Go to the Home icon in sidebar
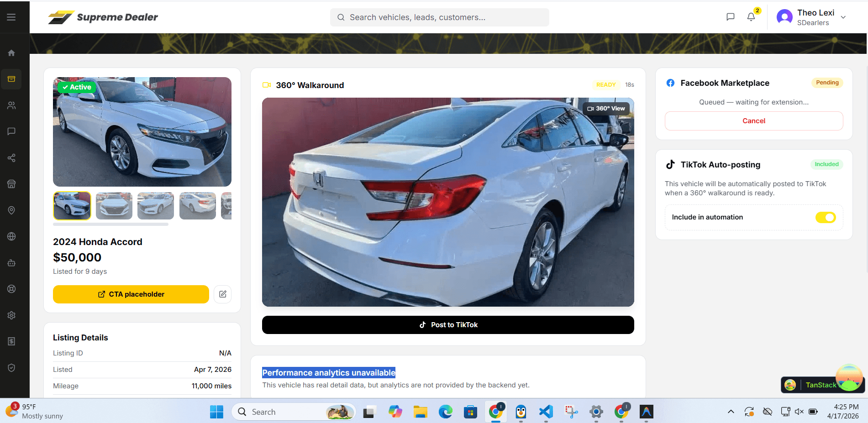Viewport: 868px width, 423px height. [x=11, y=53]
